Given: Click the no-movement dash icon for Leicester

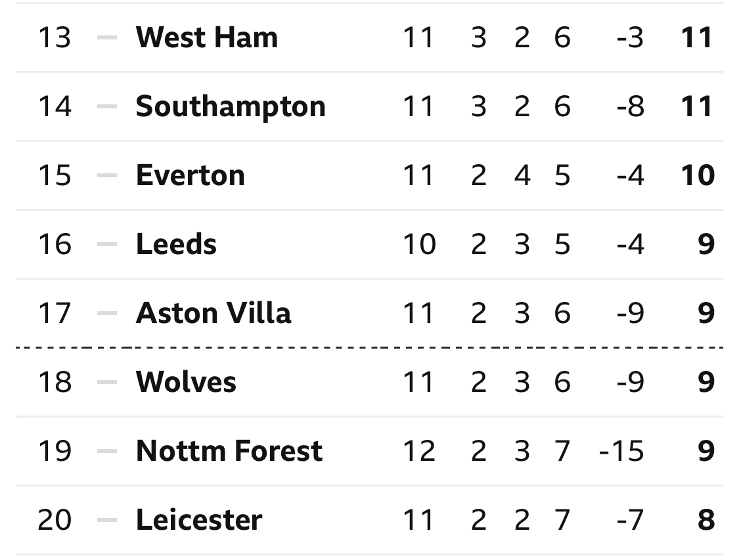Looking at the screenshot, I should [x=107, y=520].
